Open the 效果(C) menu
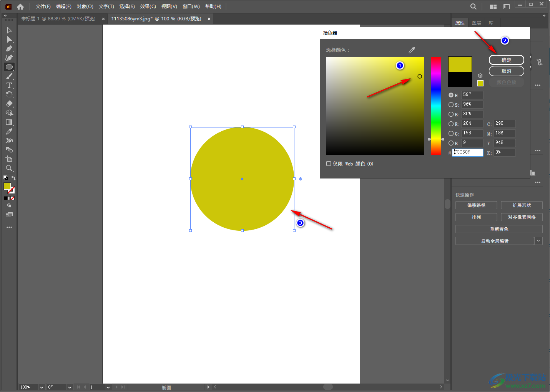 tap(148, 7)
